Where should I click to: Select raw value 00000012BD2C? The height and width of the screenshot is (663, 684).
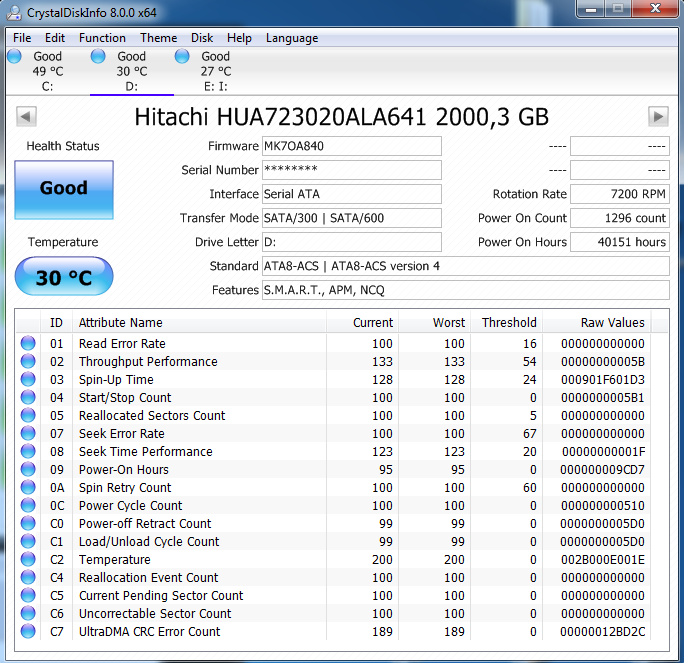[602, 632]
